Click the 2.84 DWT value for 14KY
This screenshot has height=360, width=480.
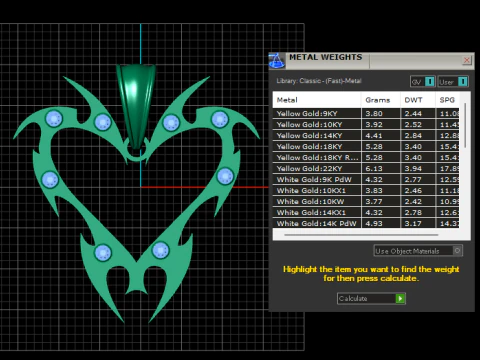pos(413,135)
